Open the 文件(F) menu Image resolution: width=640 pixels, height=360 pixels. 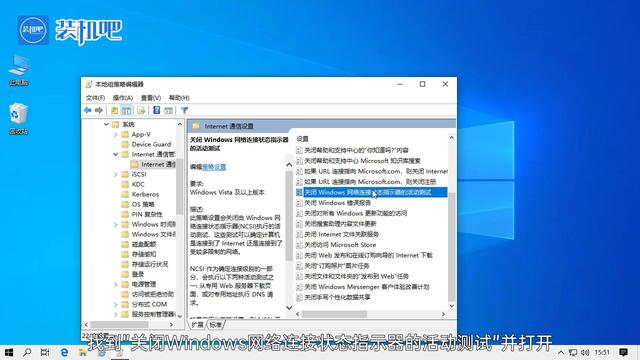click(x=96, y=98)
